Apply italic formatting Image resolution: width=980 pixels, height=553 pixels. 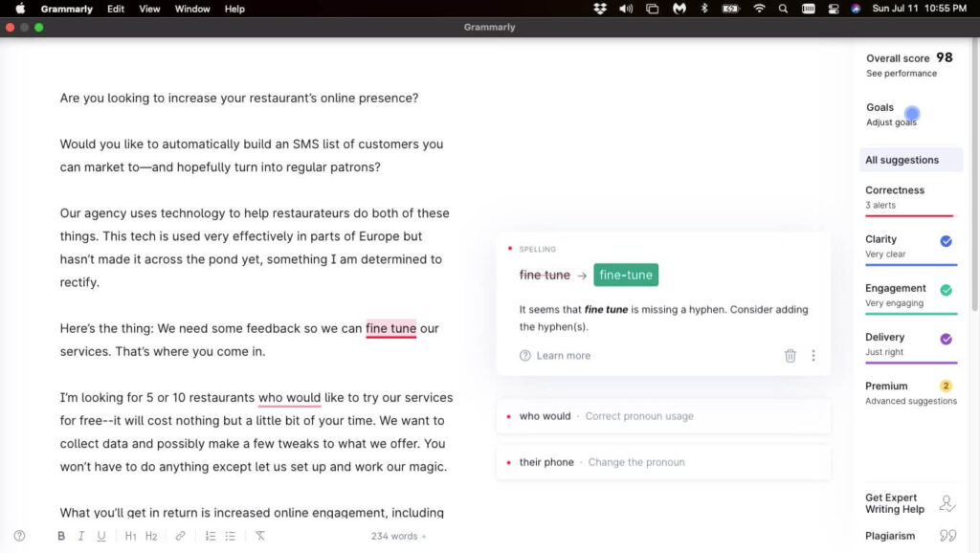(81, 536)
